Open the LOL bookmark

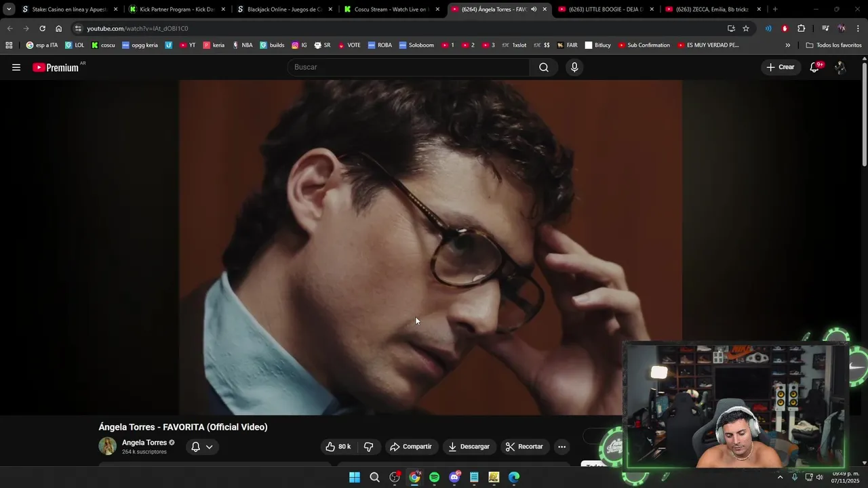pos(75,45)
